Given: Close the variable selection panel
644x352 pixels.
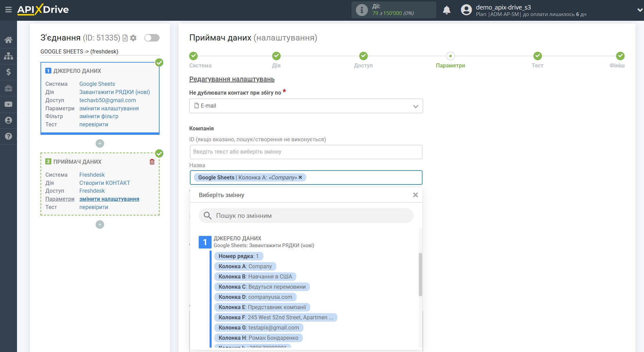Looking at the screenshot, I should 415,195.
